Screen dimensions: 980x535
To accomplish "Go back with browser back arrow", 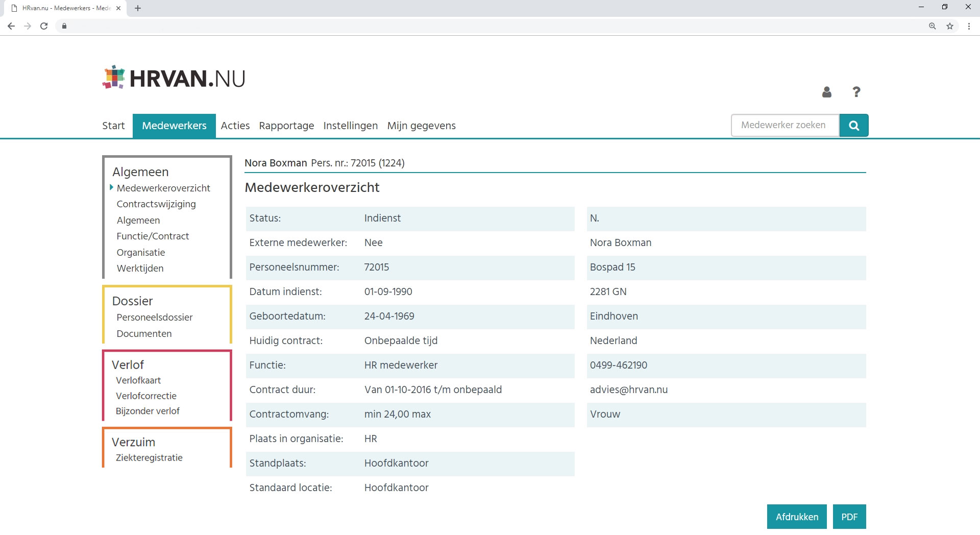I will coord(11,26).
